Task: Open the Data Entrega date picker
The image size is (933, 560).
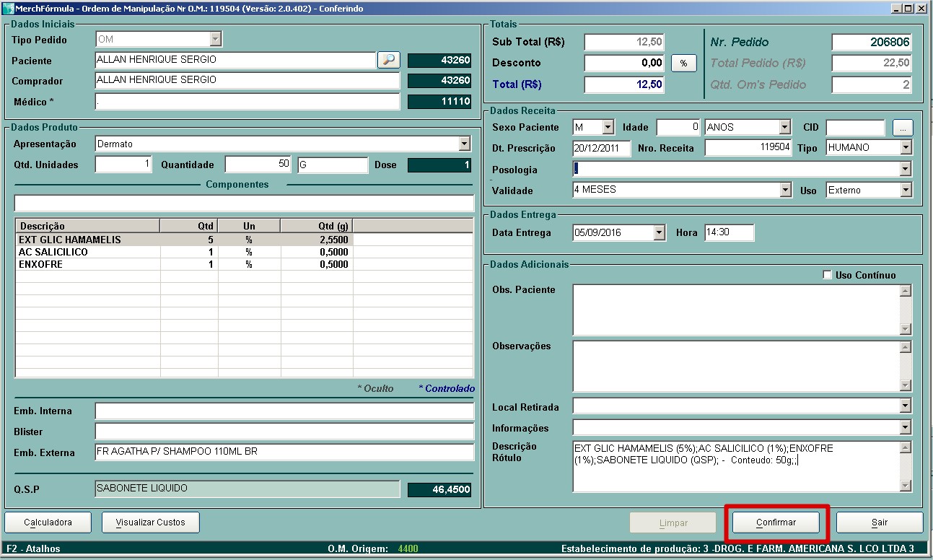Action: 658,233
